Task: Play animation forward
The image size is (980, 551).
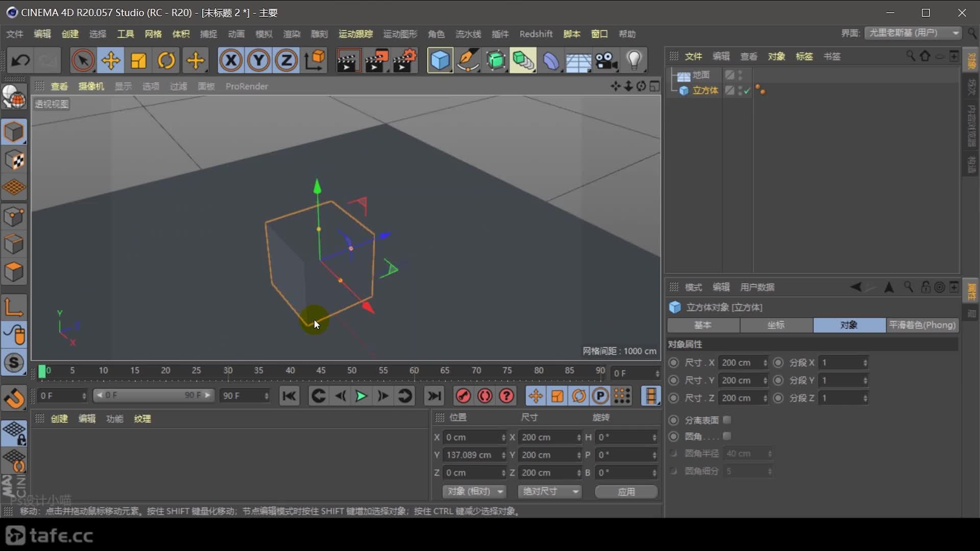Action: point(361,396)
